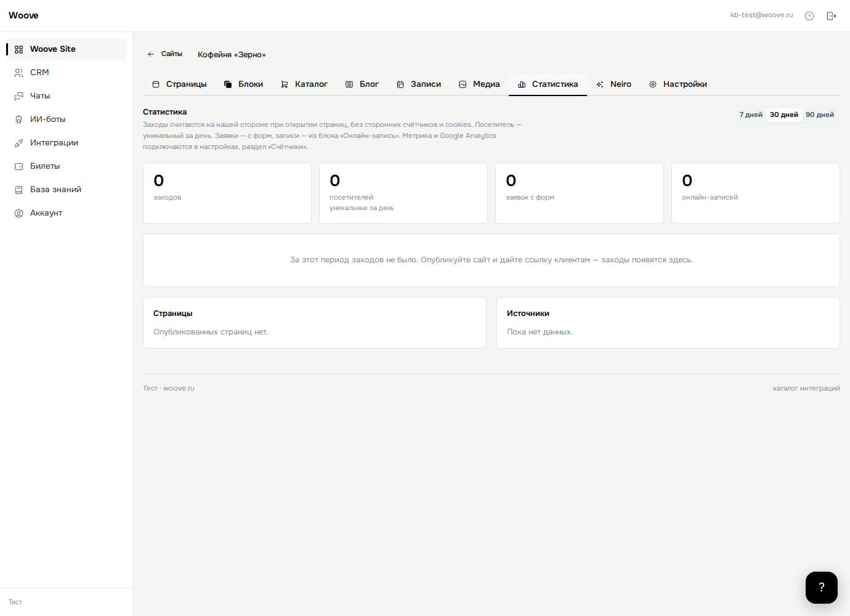Viewport: 850px width, 616px height.
Task: Click the Медиа image icon
Action: pos(463,84)
